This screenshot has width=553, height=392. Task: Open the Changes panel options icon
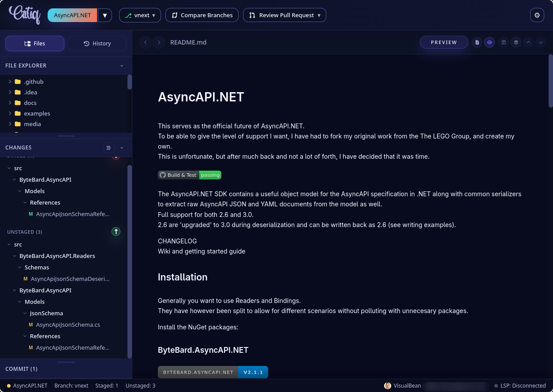coord(109,148)
